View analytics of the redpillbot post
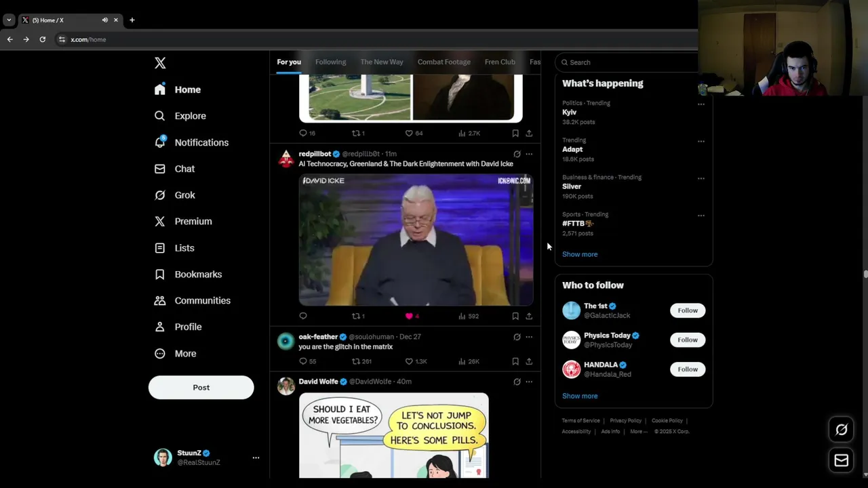This screenshot has height=488, width=868. pos(468,316)
